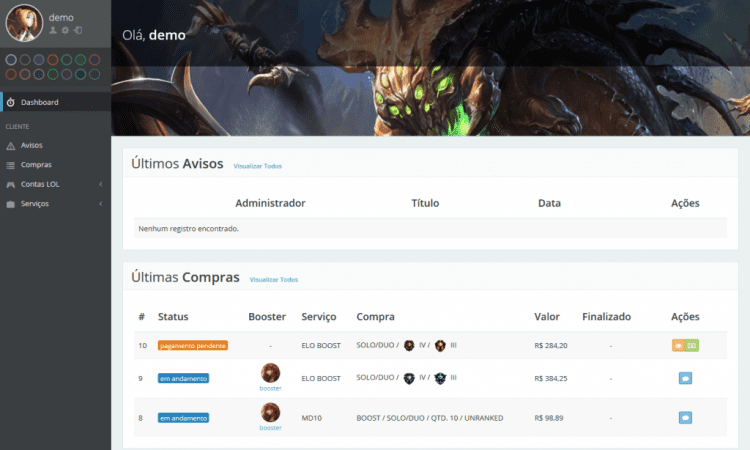Click the Serviço column header
Screen dimensions: 750x450
[319, 317]
